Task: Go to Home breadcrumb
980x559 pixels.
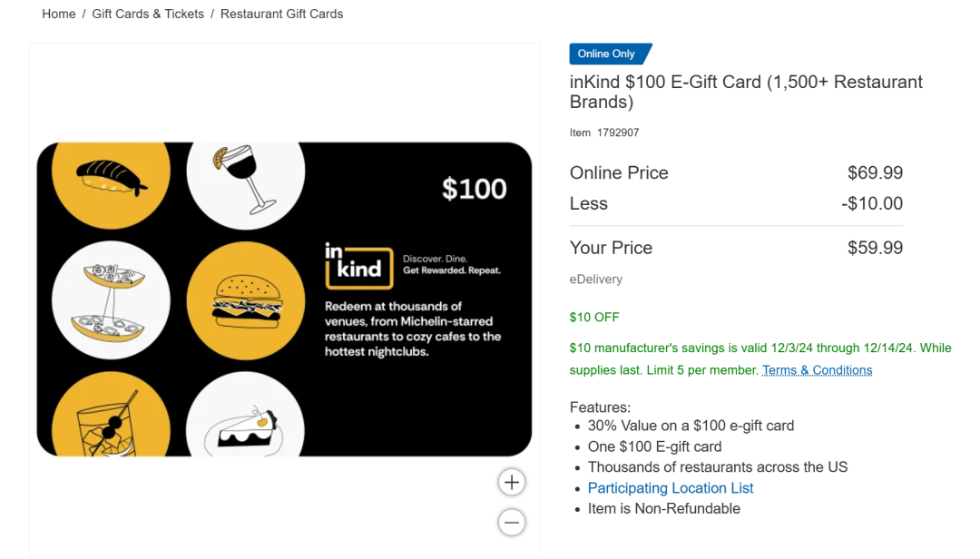Action: (x=59, y=14)
